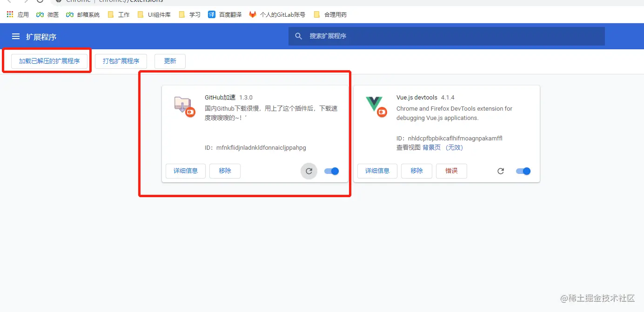
Task: Open 详细信息 for GitHub加速
Action: click(x=186, y=171)
